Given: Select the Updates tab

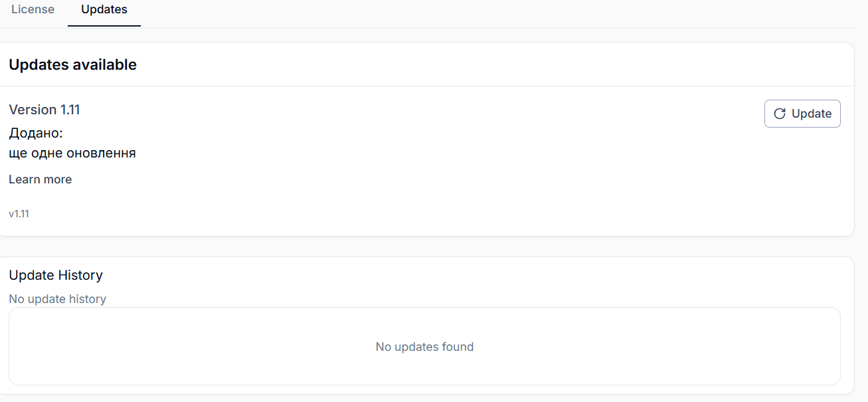Looking at the screenshot, I should click(x=104, y=10).
